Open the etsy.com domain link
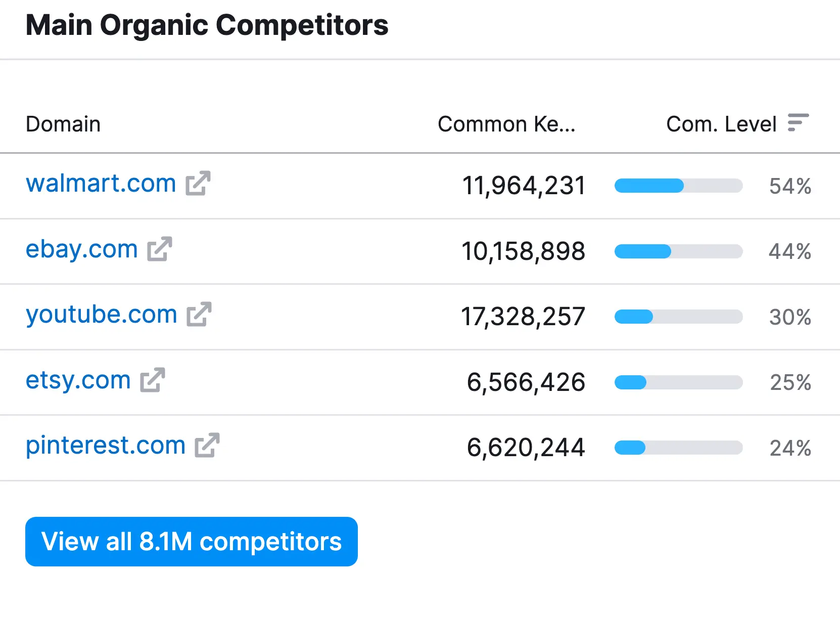Screen dimensions: 840x618 [x=78, y=380]
